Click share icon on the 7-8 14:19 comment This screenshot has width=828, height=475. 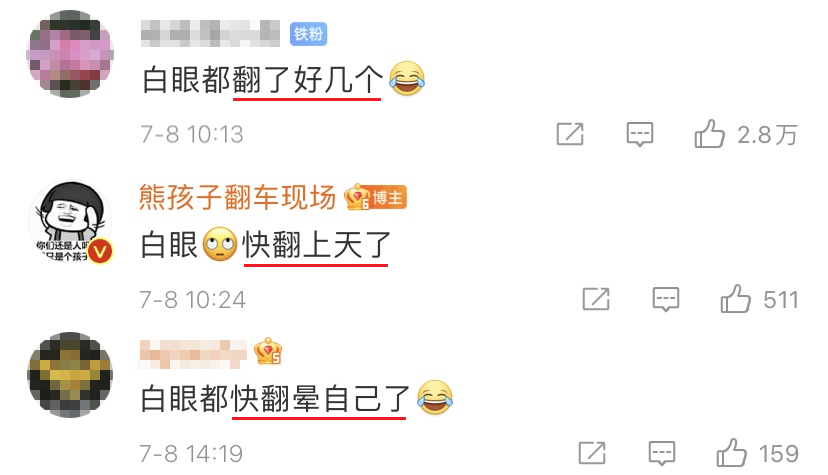coord(592,453)
